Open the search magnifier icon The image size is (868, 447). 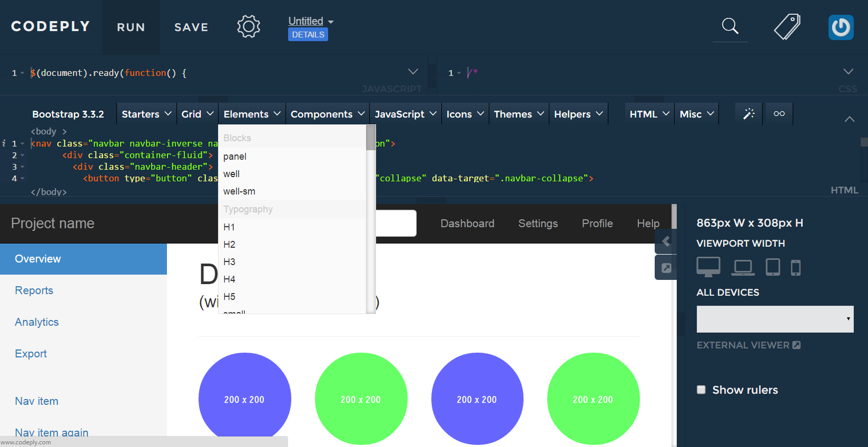click(730, 26)
